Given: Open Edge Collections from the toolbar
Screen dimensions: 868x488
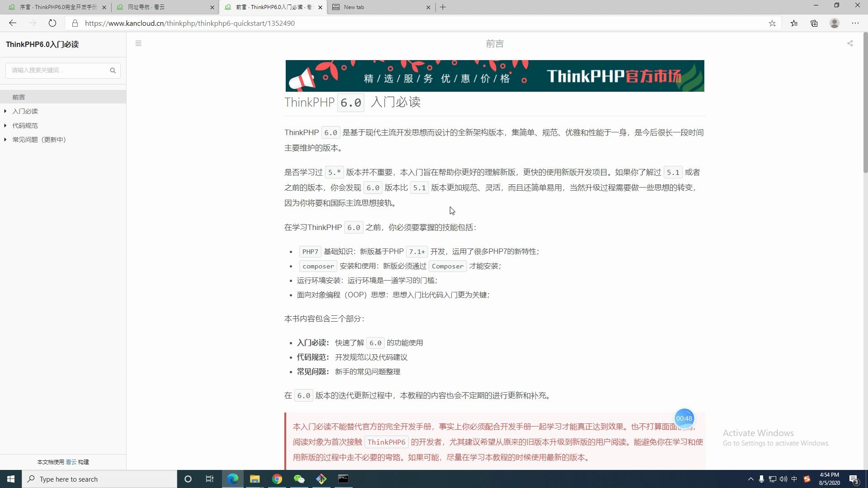Looking at the screenshot, I should [814, 23].
